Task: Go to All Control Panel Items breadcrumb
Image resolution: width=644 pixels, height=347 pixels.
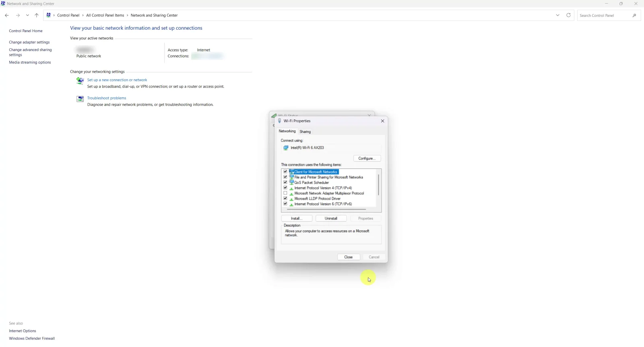Action: (x=105, y=15)
